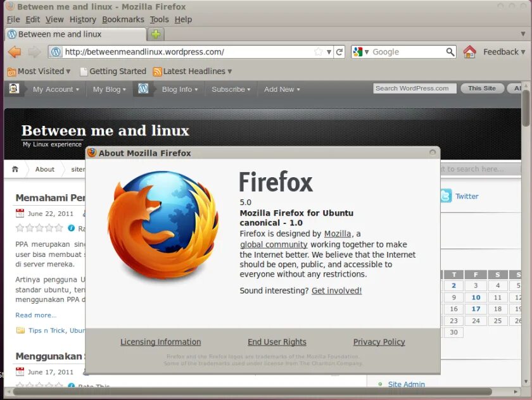Rate first post with the fifth star
This screenshot has height=400, width=532.
(x=59, y=228)
